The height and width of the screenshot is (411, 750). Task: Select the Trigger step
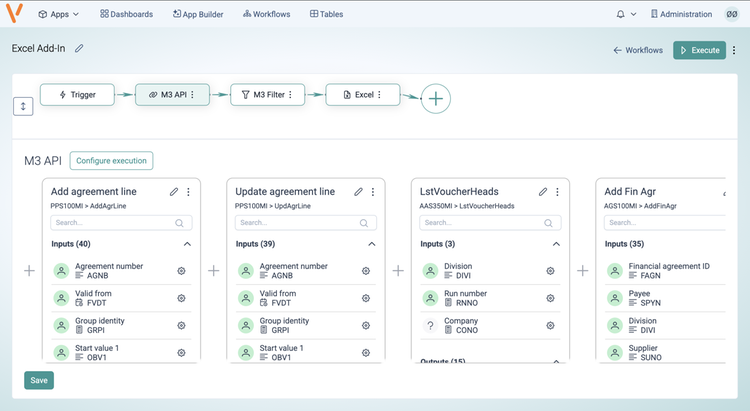tap(77, 95)
